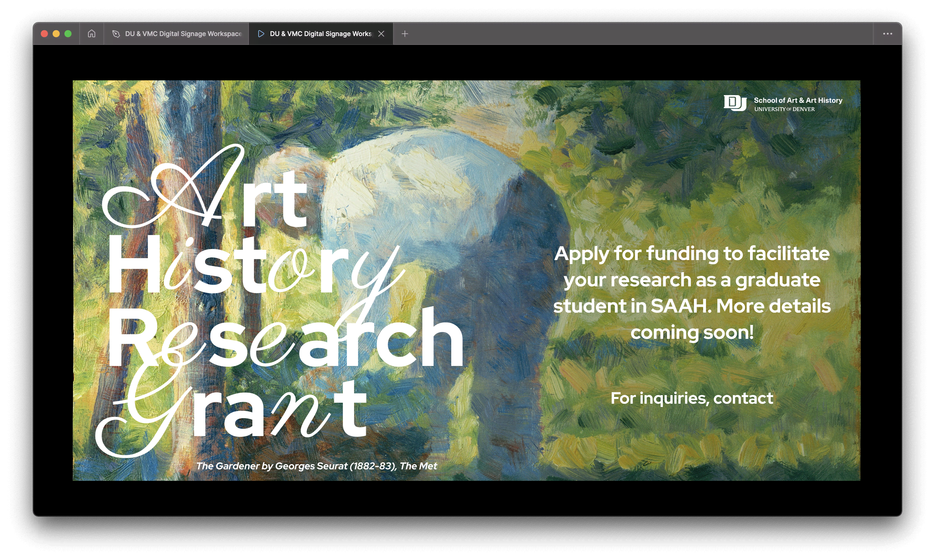935x560 pixels.
Task: Click the DU logo on the slide
Action: coord(735,103)
